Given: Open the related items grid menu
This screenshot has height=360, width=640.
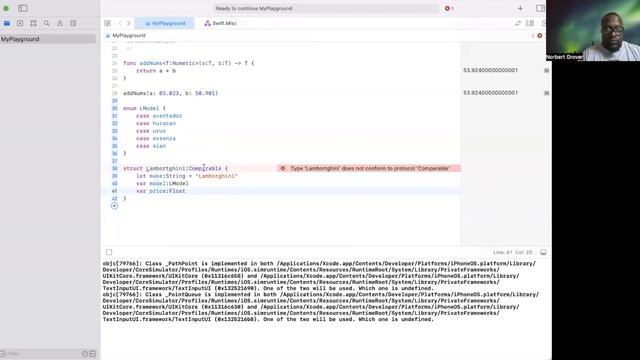Looking at the screenshot, I should 107,23.
